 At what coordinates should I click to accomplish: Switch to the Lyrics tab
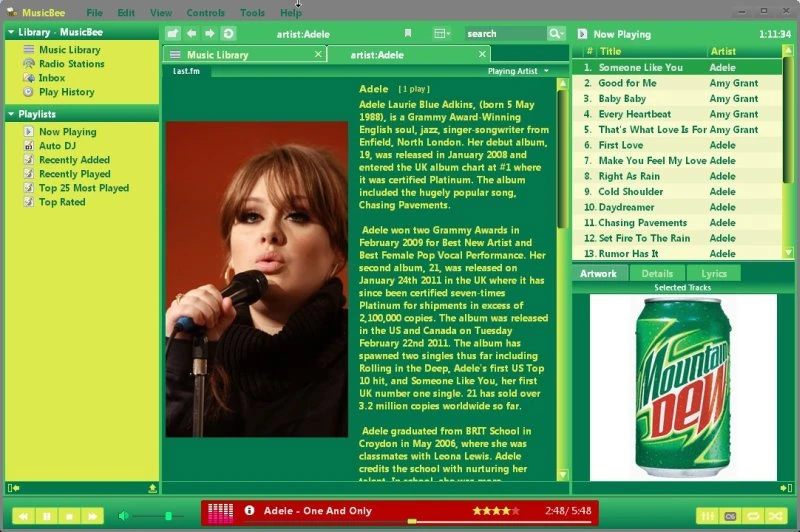tap(713, 273)
